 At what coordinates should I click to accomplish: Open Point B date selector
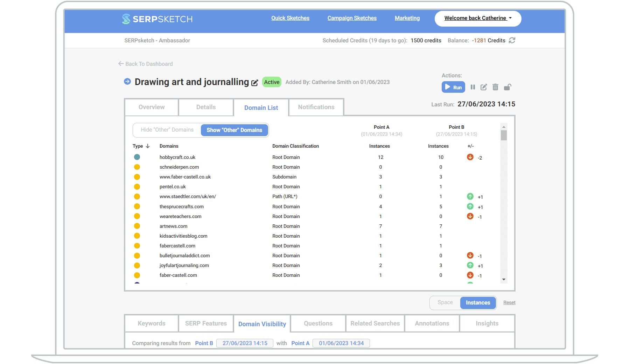(245, 343)
